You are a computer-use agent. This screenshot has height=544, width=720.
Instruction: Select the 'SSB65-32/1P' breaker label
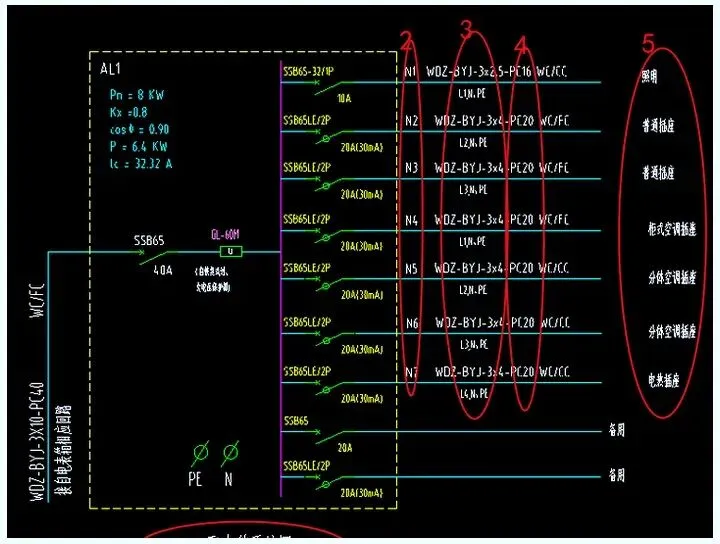point(308,72)
